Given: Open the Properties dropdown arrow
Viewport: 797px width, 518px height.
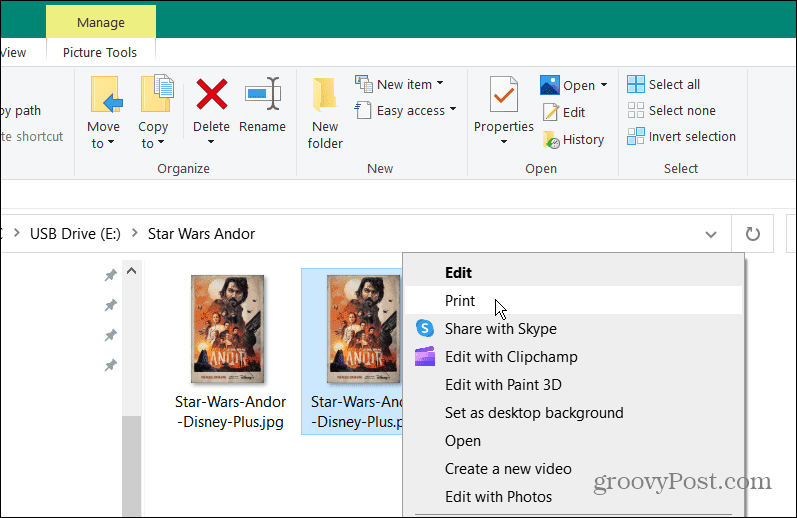Looking at the screenshot, I should pyautogui.click(x=504, y=142).
